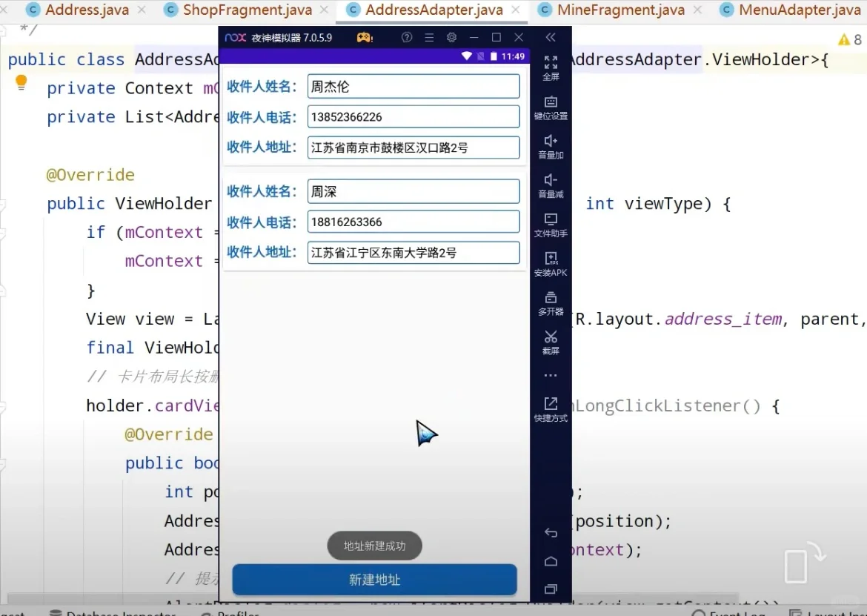Enter fullscreen using the 全屏 sidebar icon
Screen dimensions: 867x616
tap(551, 67)
